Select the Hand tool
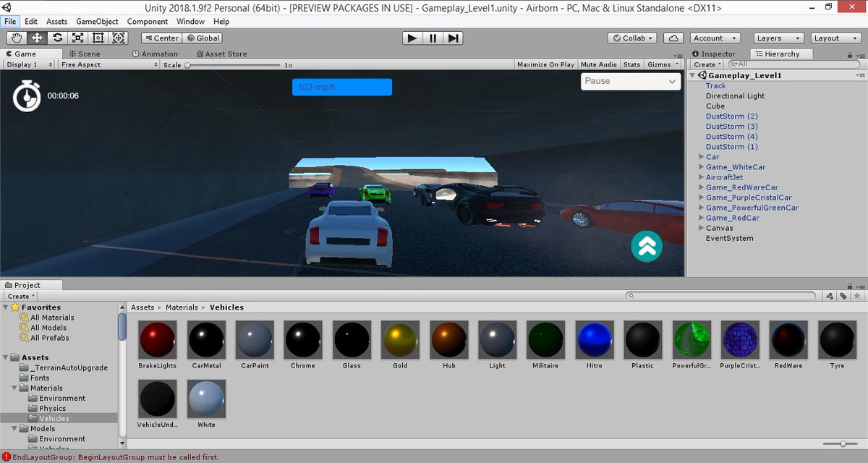Screen dimensions: 868x463 tap(16, 38)
